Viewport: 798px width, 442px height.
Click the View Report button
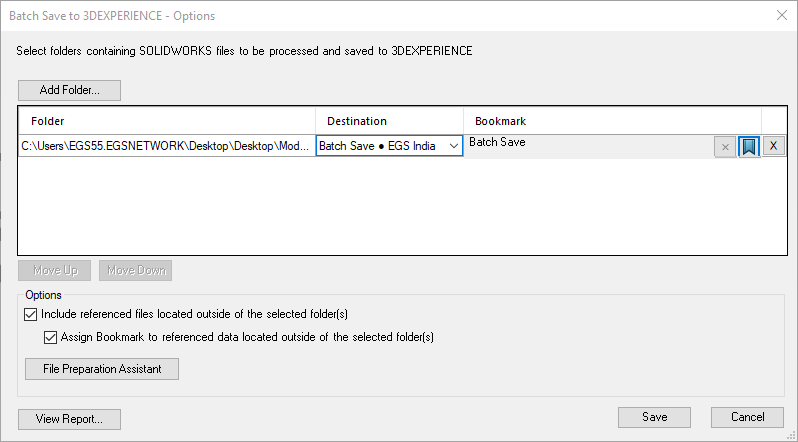pyautogui.click(x=69, y=419)
